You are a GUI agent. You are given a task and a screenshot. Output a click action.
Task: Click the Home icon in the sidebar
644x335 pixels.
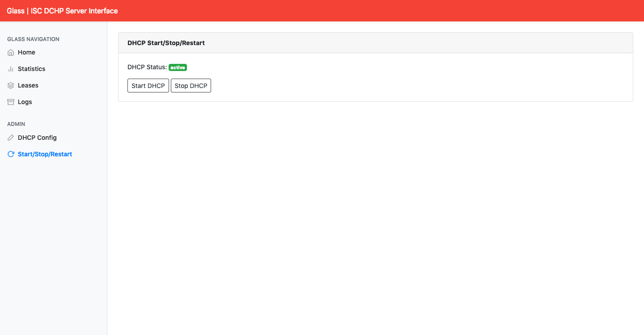click(x=10, y=52)
